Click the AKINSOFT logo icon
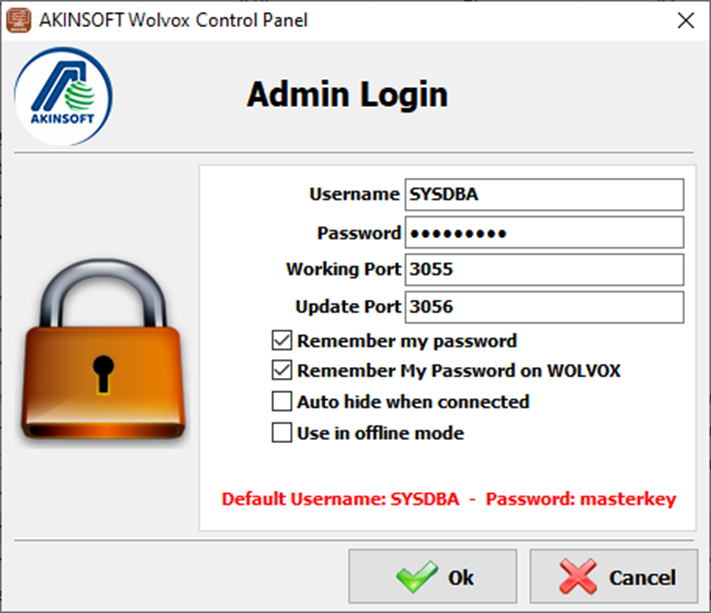The height and width of the screenshot is (613, 711). click(x=63, y=98)
